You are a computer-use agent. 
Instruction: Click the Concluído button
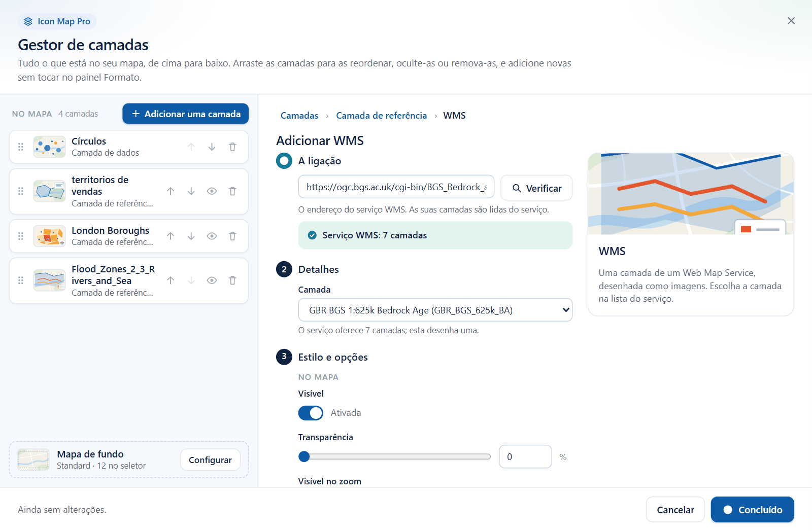[753, 510]
